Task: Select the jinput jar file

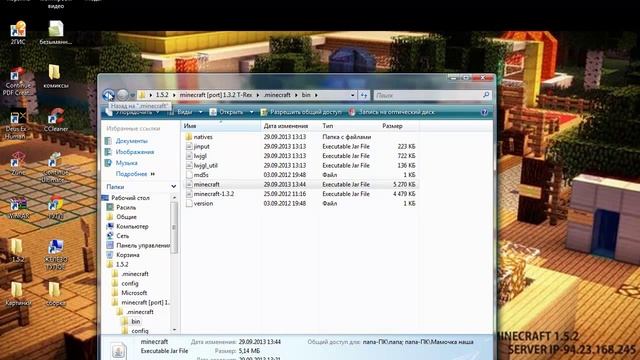Action: tap(202, 146)
